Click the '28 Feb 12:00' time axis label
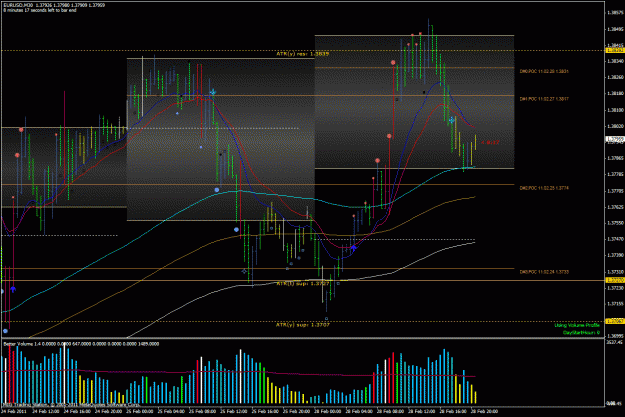 pyautogui.click(x=422, y=411)
